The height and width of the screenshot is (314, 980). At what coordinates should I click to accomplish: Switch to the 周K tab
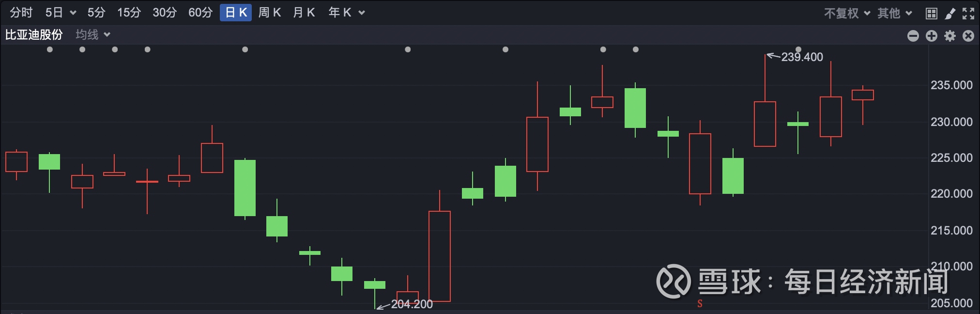(x=270, y=13)
